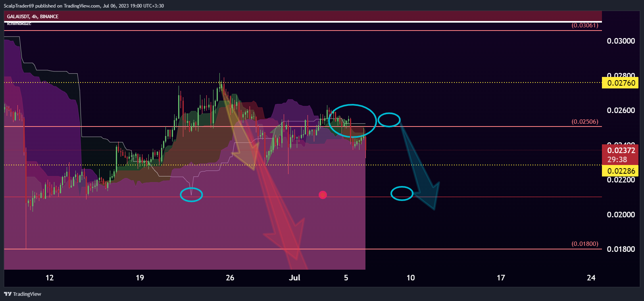Click the date label 17 on time axis
The width and height of the screenshot is (644, 301).
click(x=501, y=278)
